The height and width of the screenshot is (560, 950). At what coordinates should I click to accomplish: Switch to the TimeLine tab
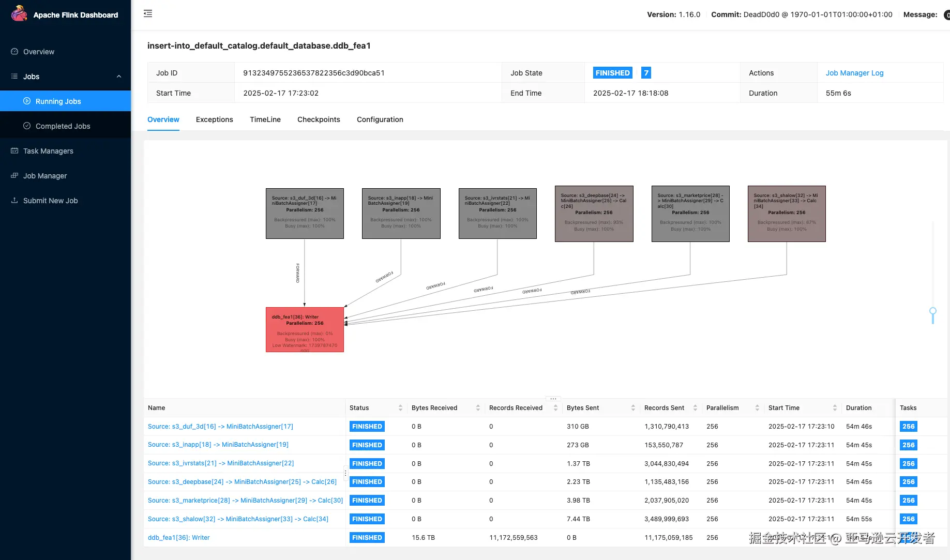click(265, 119)
